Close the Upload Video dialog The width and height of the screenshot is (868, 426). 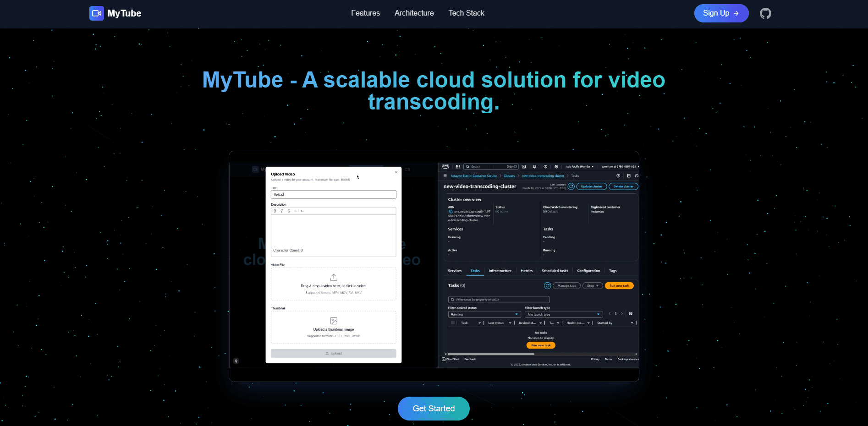396,172
